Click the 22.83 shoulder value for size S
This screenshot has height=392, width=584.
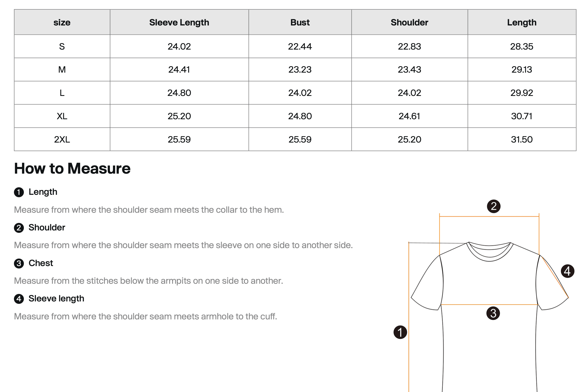pyautogui.click(x=409, y=47)
